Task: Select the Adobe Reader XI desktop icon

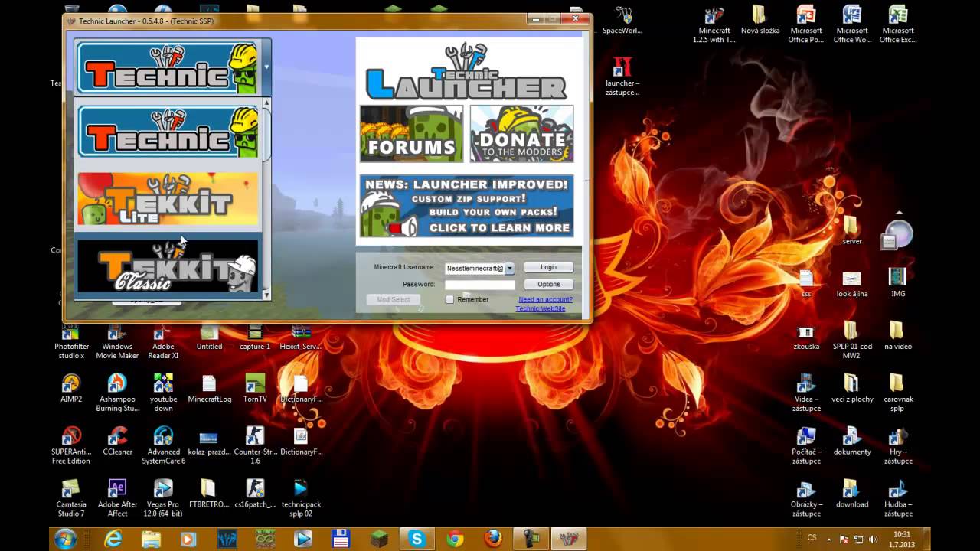Action: (x=163, y=341)
